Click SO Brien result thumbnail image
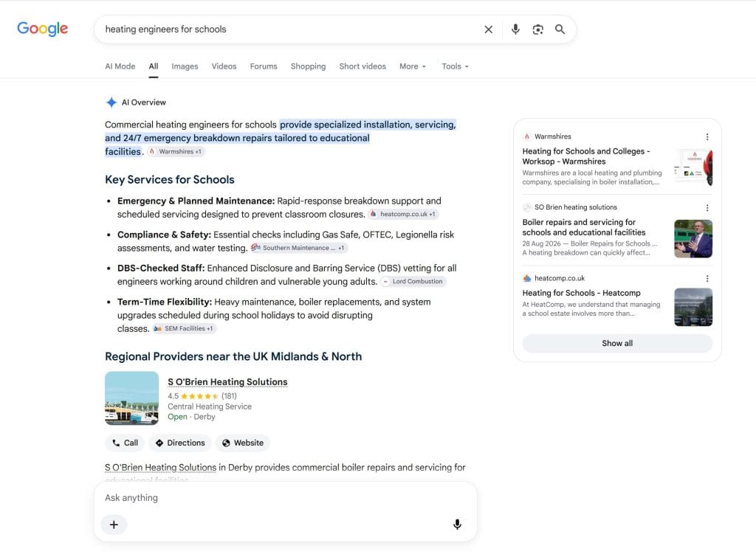Screen dimensions: 756x557 (693, 238)
